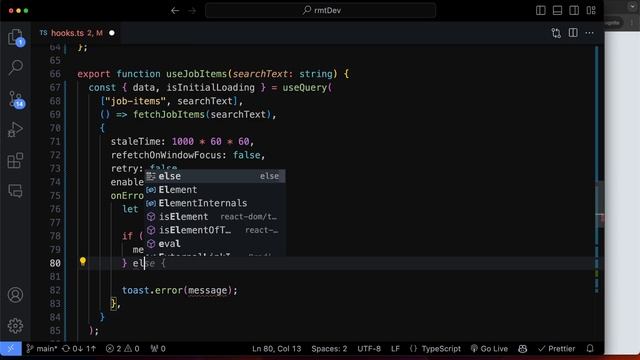Screen dimensions: 640x360
Task: Open the Search view in activity bar
Action: pyautogui.click(x=16, y=67)
